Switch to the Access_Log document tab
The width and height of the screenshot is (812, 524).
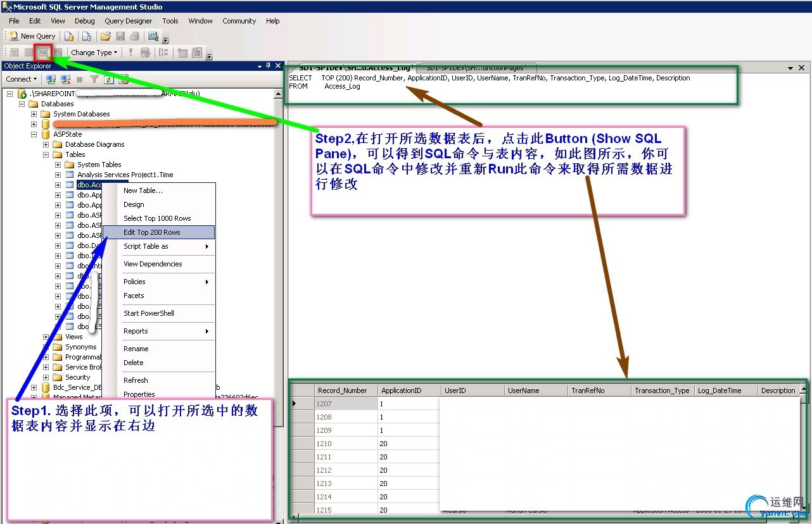355,67
